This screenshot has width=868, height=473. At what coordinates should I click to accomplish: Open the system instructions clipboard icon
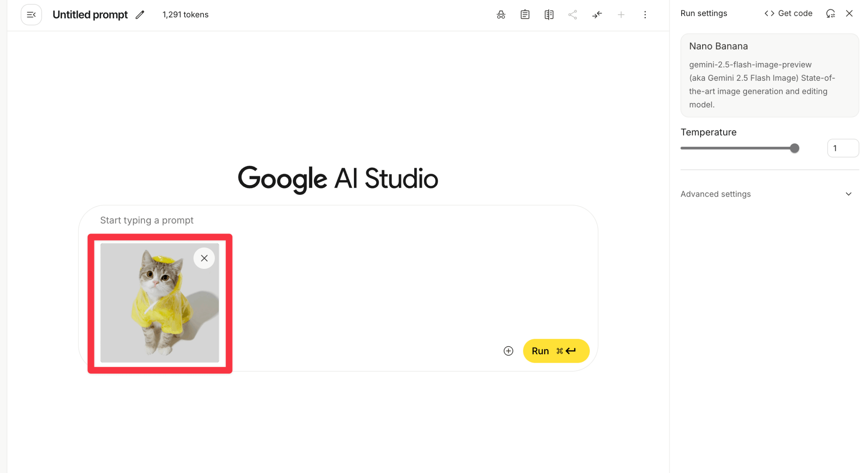coord(525,15)
